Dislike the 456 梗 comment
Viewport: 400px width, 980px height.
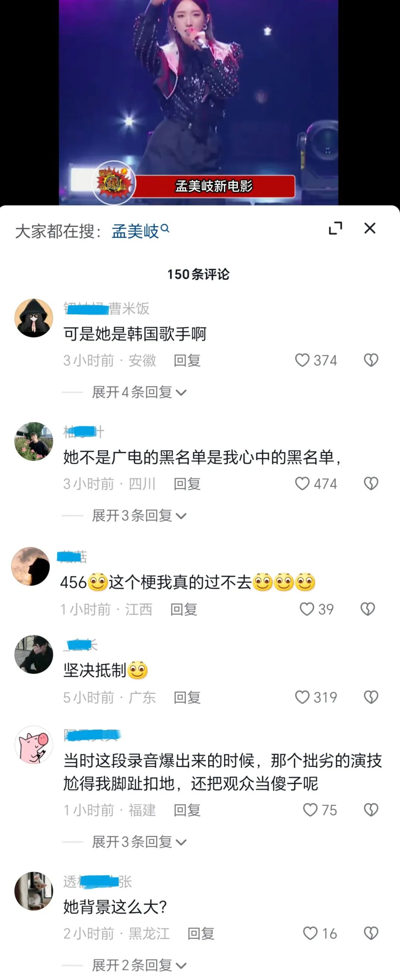(368, 609)
